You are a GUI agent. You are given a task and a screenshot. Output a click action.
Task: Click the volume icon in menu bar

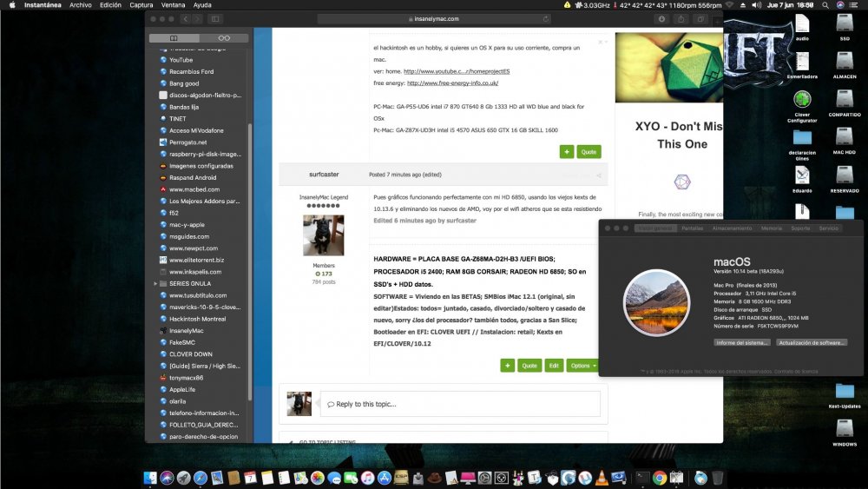click(756, 5)
